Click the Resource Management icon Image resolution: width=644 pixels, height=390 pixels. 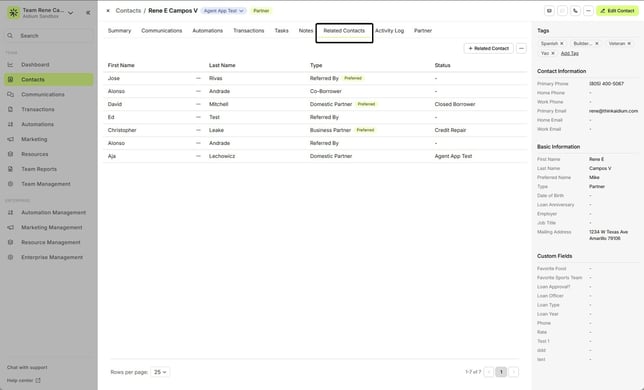click(10, 242)
